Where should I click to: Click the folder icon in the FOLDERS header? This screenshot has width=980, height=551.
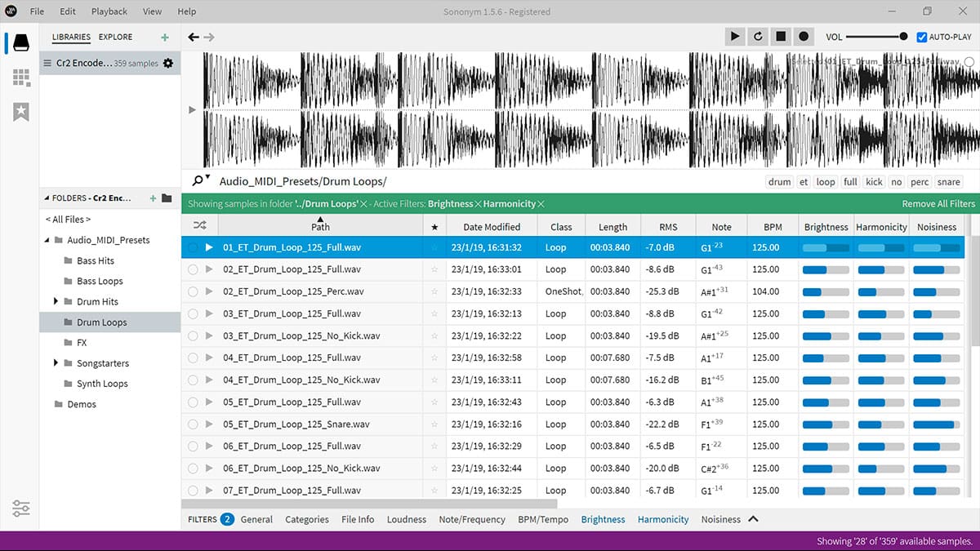167,198
